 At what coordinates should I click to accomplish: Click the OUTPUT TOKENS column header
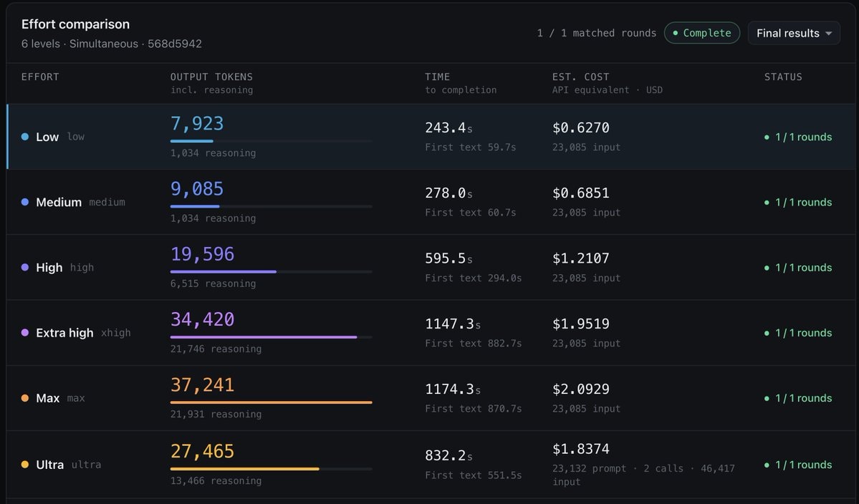[211, 77]
